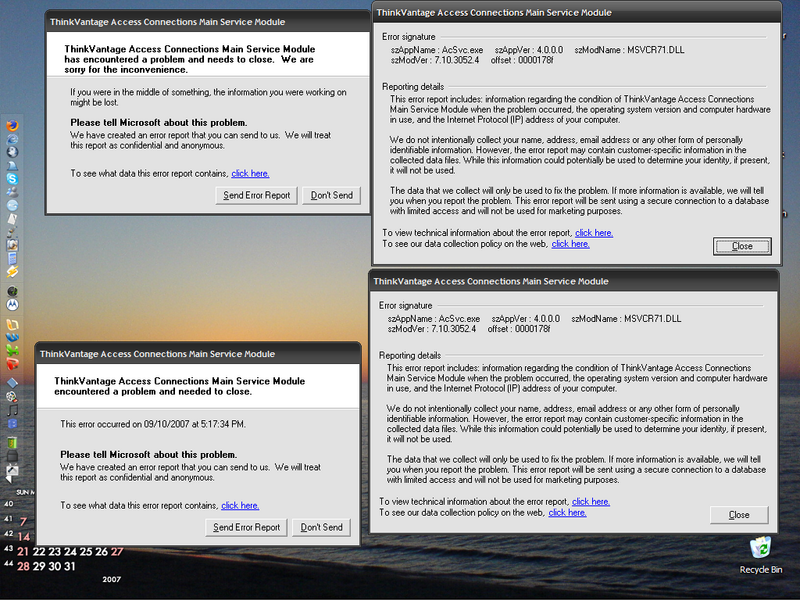
Task: Open the green battery icon in dock
Action: click(x=12, y=442)
